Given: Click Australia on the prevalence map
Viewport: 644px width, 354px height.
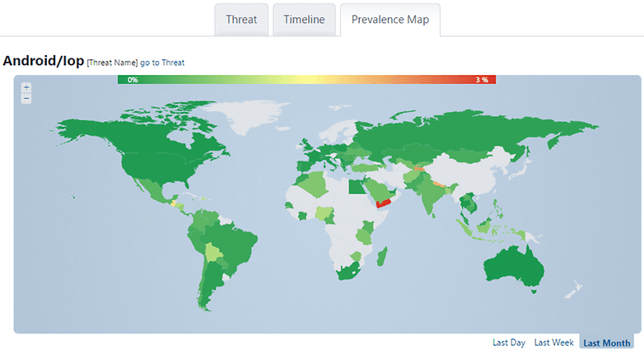Looking at the screenshot, I should click(514, 267).
